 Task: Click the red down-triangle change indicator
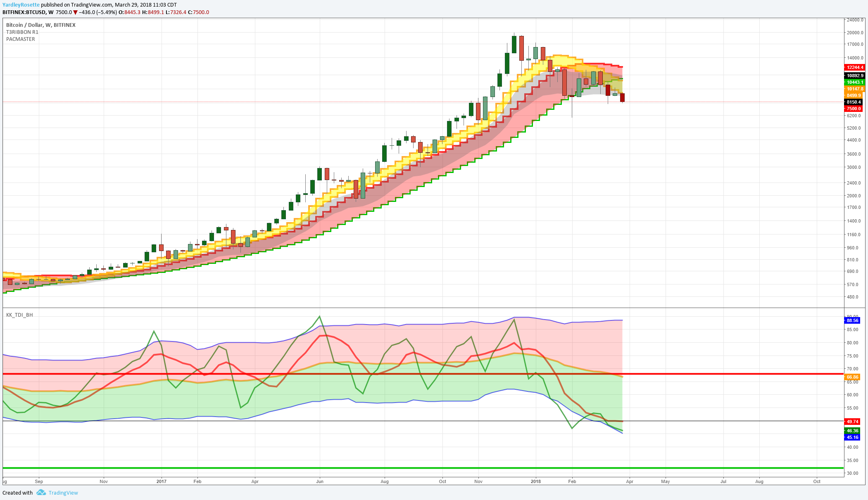(x=75, y=12)
